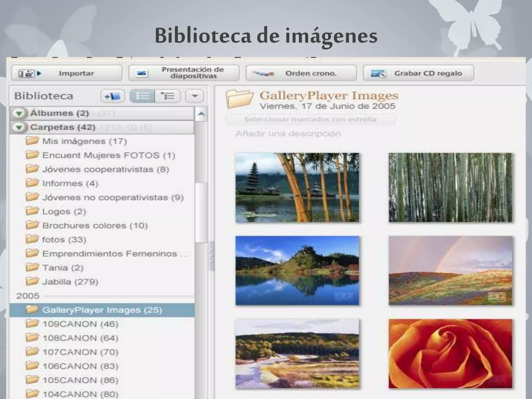This screenshot has height=399, width=532.
Task: Collapse the Álbumes (2) section
Action: [x=19, y=113]
